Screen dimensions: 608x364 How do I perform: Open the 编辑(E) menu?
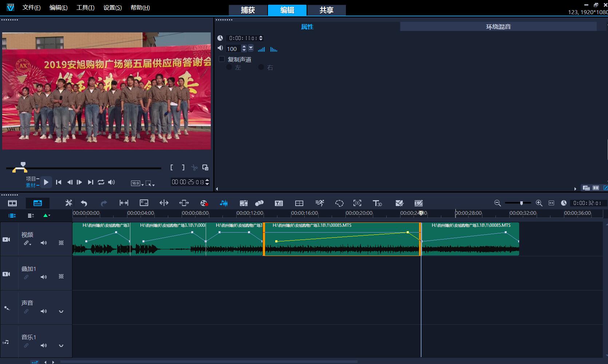click(59, 7)
